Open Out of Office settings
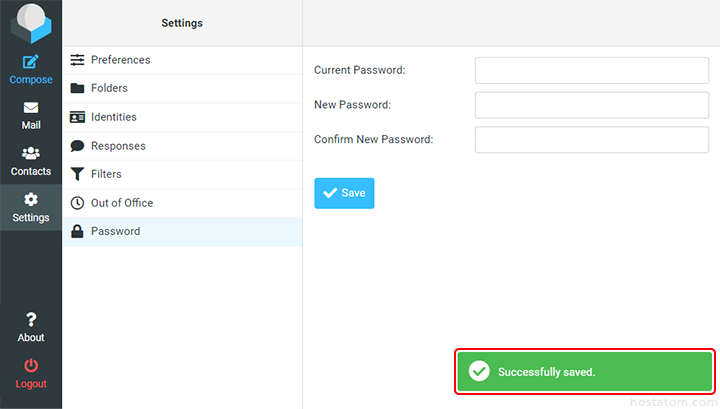 pyautogui.click(x=122, y=203)
